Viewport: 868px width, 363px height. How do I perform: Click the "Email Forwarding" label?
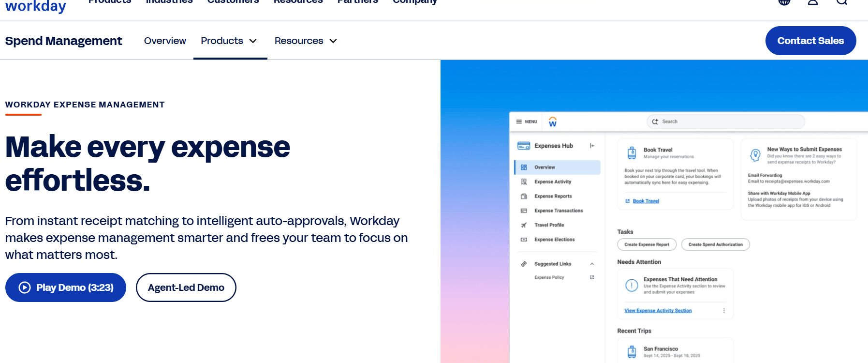point(765,175)
